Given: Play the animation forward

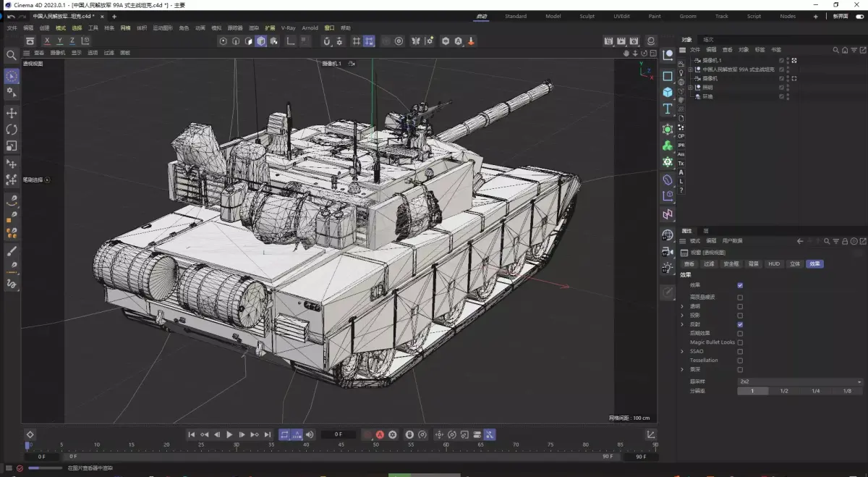Looking at the screenshot, I should click(x=229, y=434).
